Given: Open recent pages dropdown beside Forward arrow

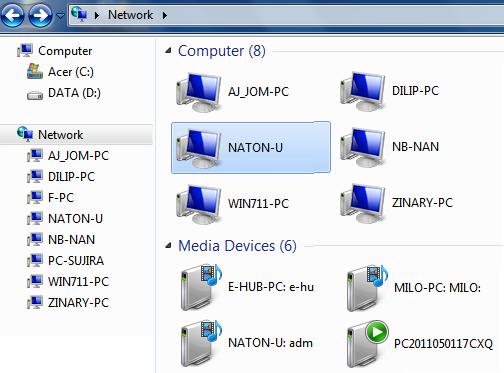Looking at the screenshot, I should click(x=60, y=16).
